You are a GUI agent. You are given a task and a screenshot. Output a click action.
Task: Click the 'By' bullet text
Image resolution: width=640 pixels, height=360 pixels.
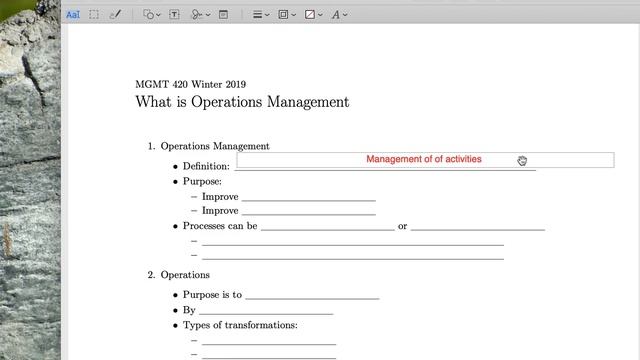[x=189, y=310]
